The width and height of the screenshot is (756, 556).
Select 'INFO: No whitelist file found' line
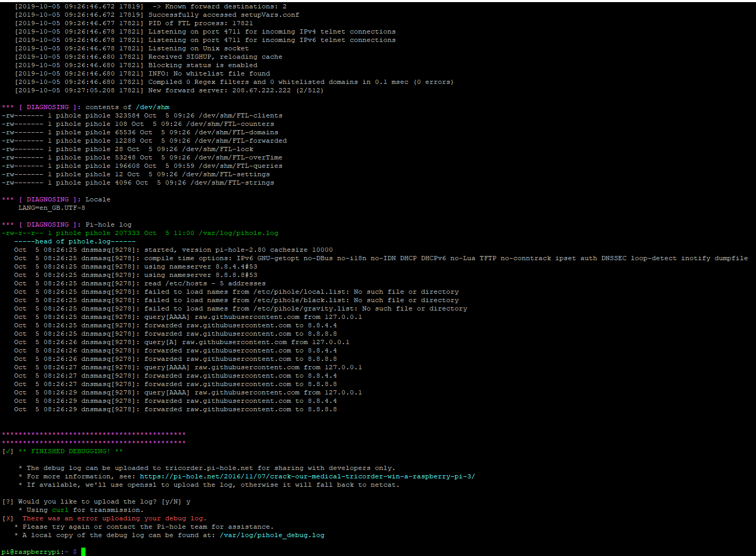pyautogui.click(x=142, y=73)
